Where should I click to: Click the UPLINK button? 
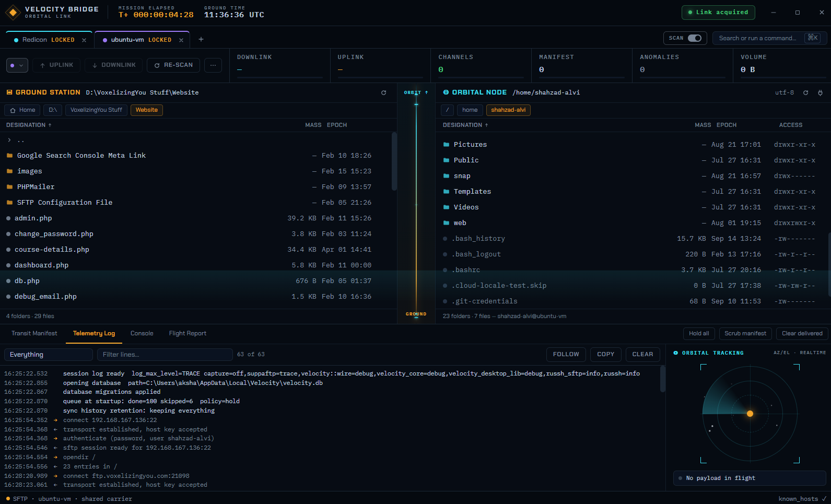click(x=56, y=65)
